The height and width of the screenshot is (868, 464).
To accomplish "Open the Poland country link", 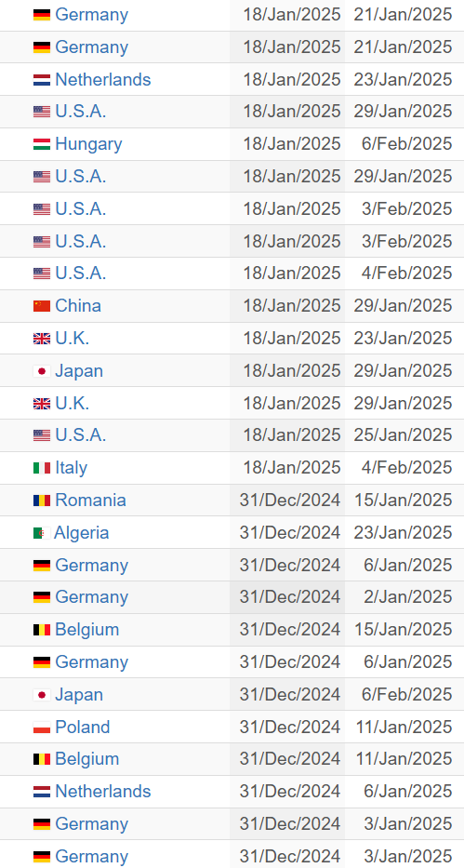I will point(83,727).
